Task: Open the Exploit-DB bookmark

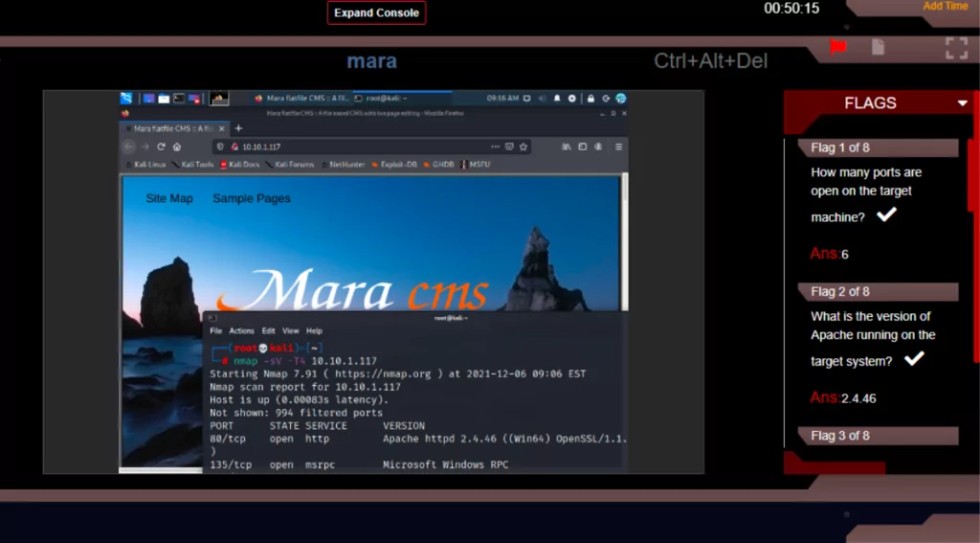Action: tap(393, 165)
